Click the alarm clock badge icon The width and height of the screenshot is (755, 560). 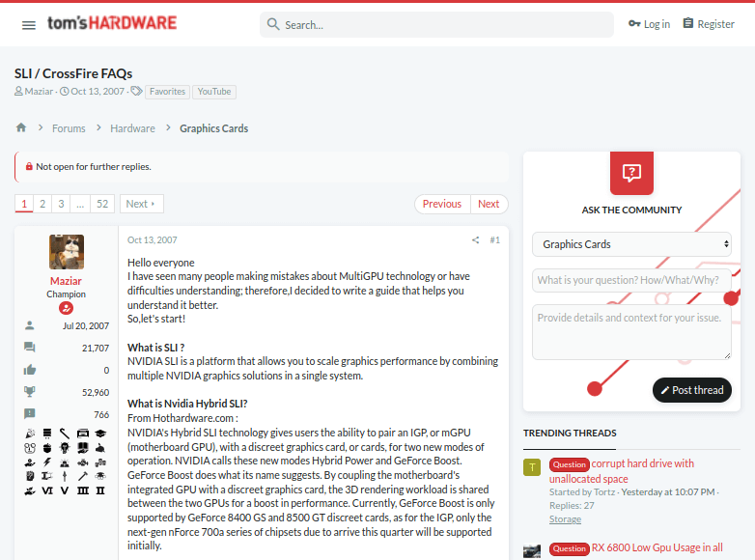click(x=30, y=448)
